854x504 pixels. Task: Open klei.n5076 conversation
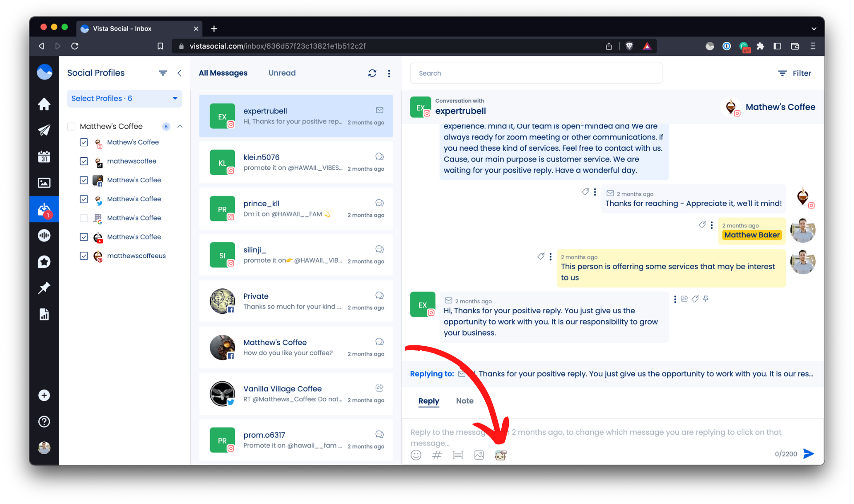click(296, 162)
